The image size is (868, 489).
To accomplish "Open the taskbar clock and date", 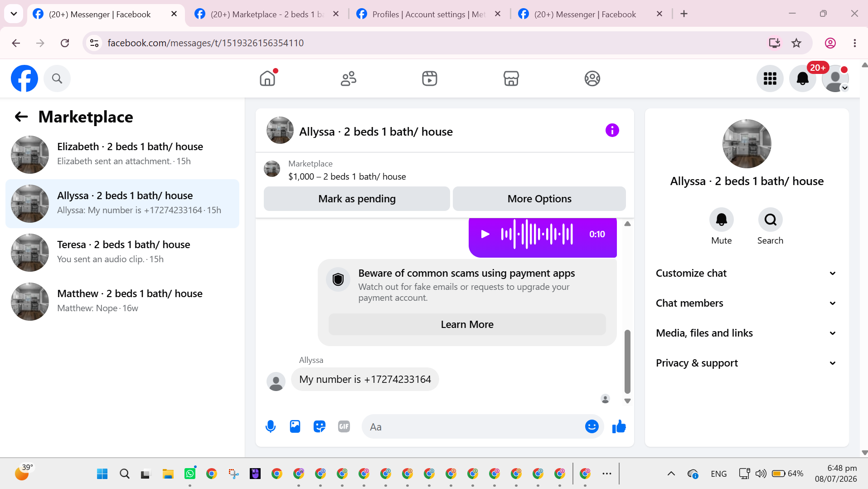I will (836, 474).
